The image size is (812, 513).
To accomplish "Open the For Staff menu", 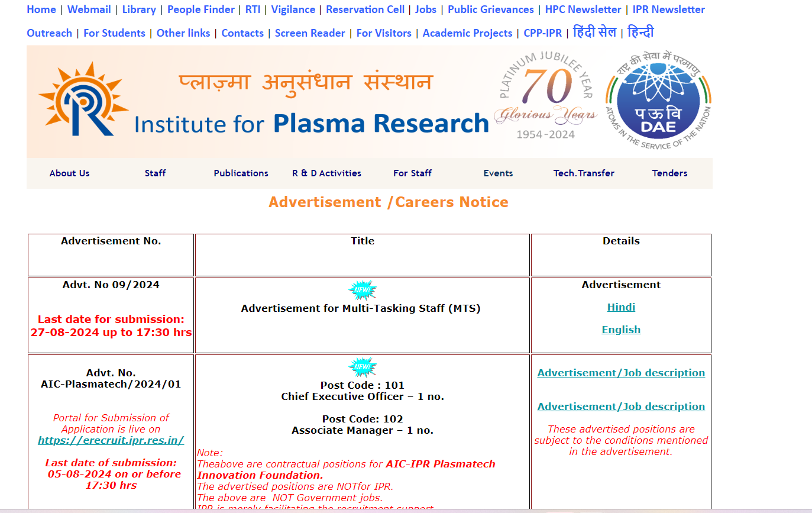I will click(x=413, y=173).
